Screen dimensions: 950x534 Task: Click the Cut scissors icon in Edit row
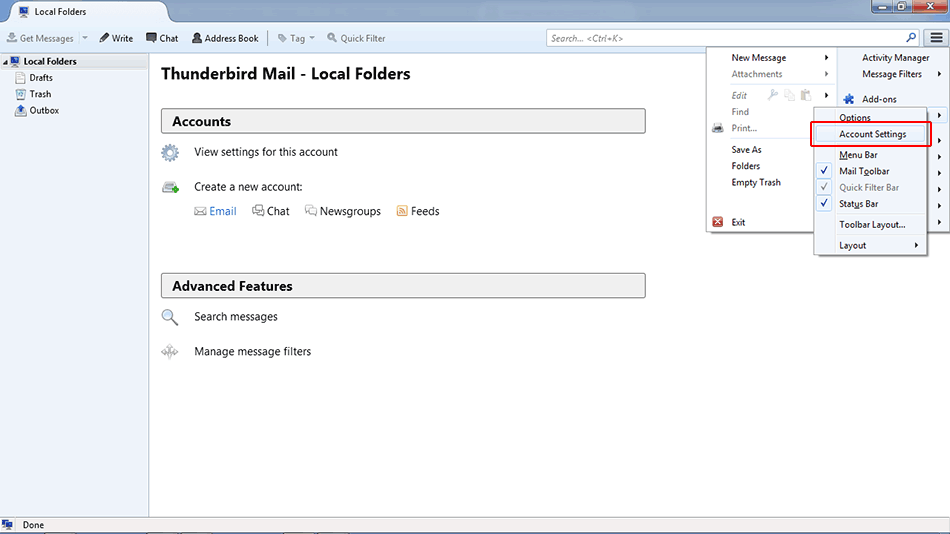pyautogui.click(x=772, y=95)
